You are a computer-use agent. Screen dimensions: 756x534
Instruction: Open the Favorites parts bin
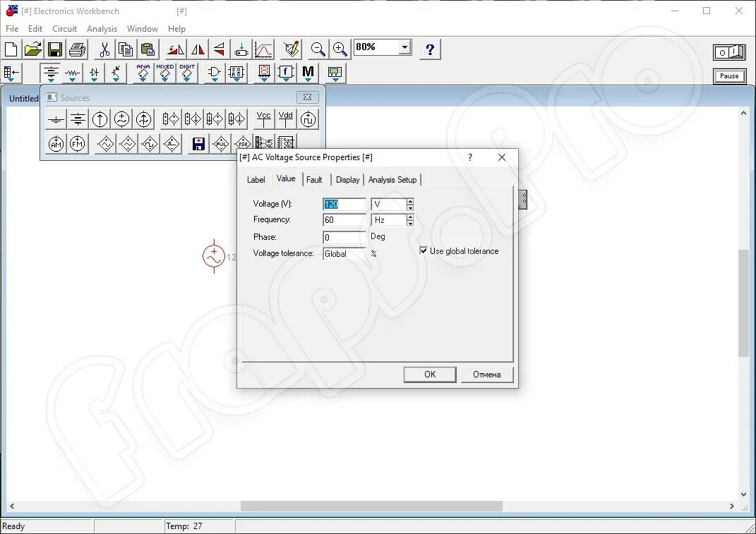click(x=11, y=73)
